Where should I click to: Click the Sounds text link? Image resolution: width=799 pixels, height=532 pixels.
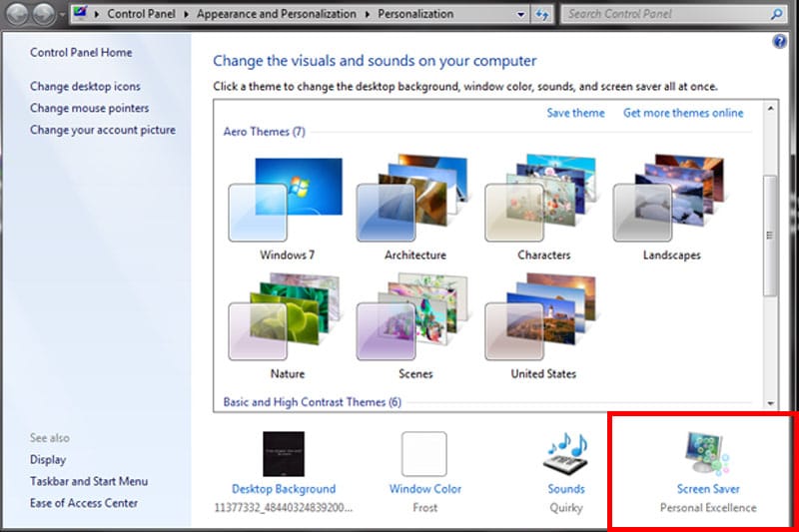point(566,489)
